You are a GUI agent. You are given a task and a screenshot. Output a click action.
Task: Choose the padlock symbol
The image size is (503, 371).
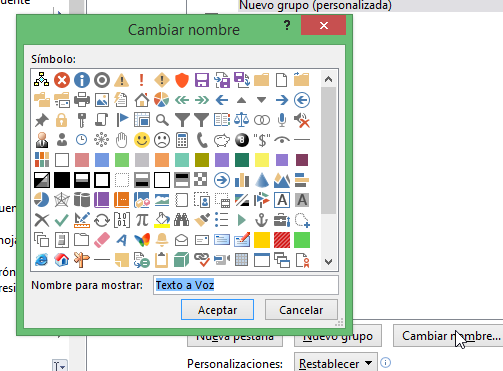62,120
